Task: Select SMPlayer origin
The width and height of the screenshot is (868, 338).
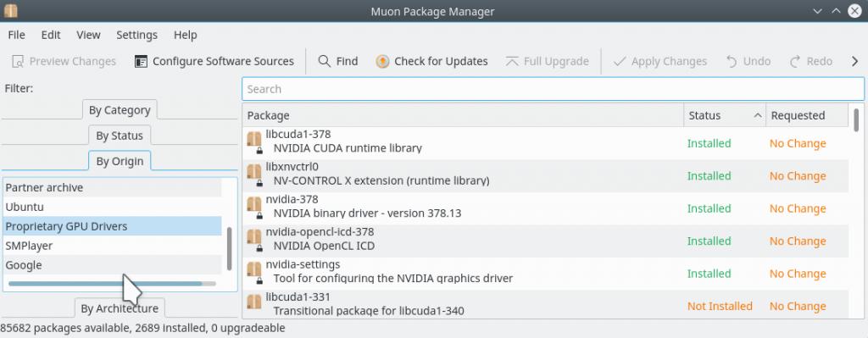Action: coord(113,246)
